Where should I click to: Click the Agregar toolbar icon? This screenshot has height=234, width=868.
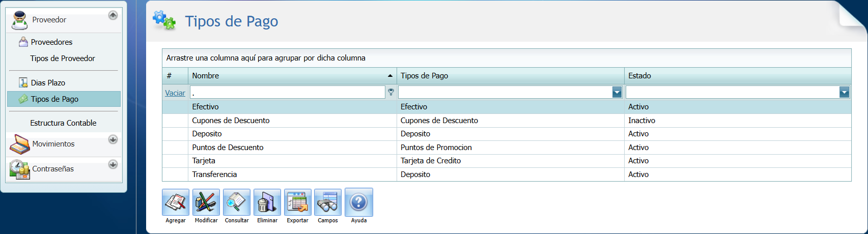[x=176, y=202]
